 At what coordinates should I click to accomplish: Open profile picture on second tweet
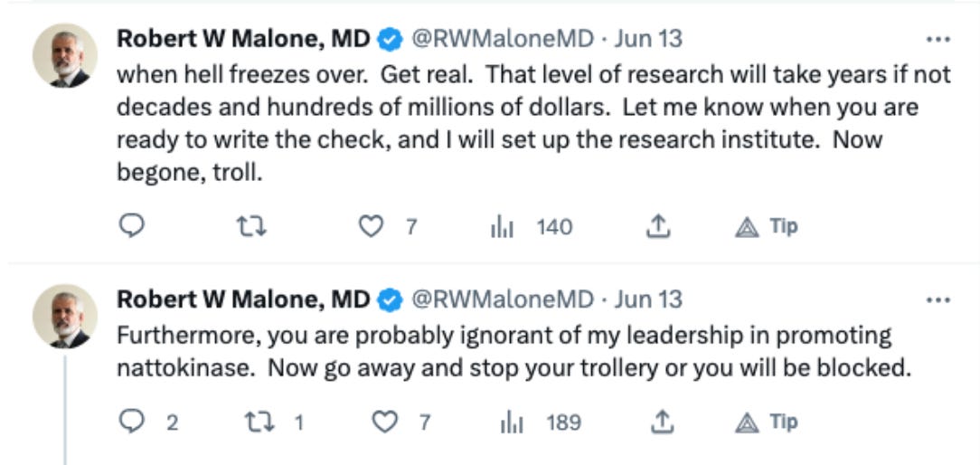pos(64,316)
